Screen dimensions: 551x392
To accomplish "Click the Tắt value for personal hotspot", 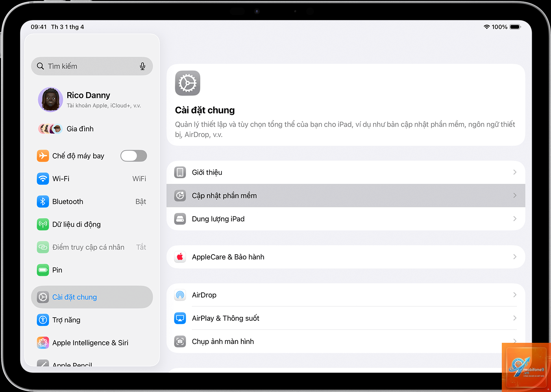I will 141,247.
